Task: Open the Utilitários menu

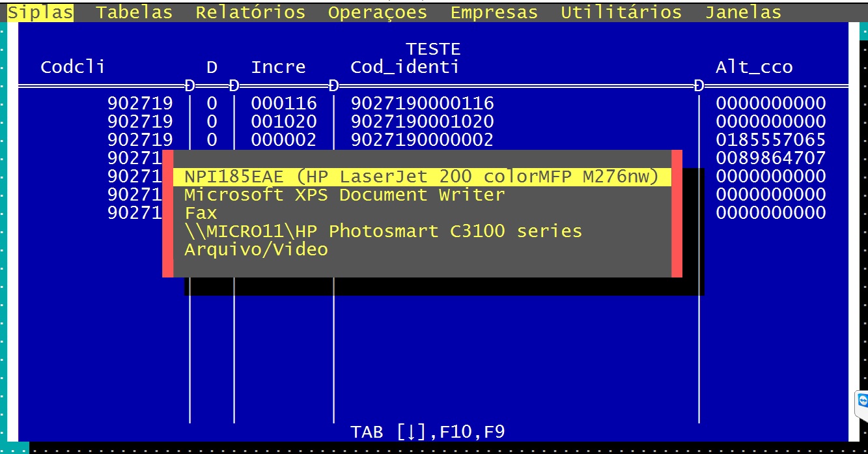Action: click(621, 12)
